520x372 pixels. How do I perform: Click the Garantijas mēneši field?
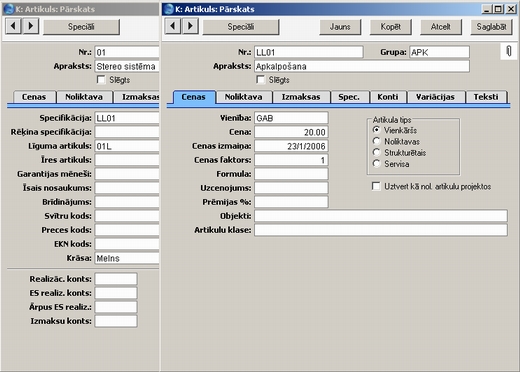pos(127,174)
